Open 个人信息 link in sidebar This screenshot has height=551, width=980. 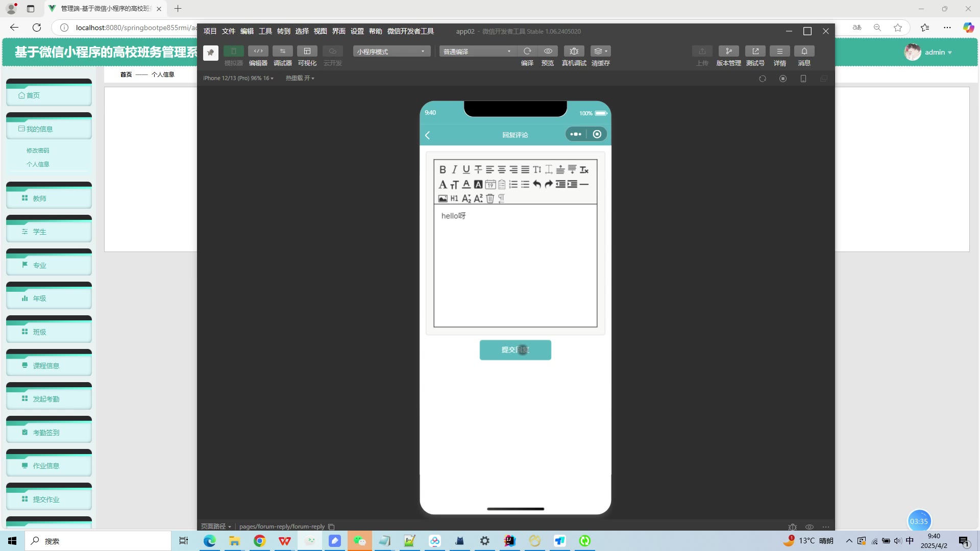(38, 164)
